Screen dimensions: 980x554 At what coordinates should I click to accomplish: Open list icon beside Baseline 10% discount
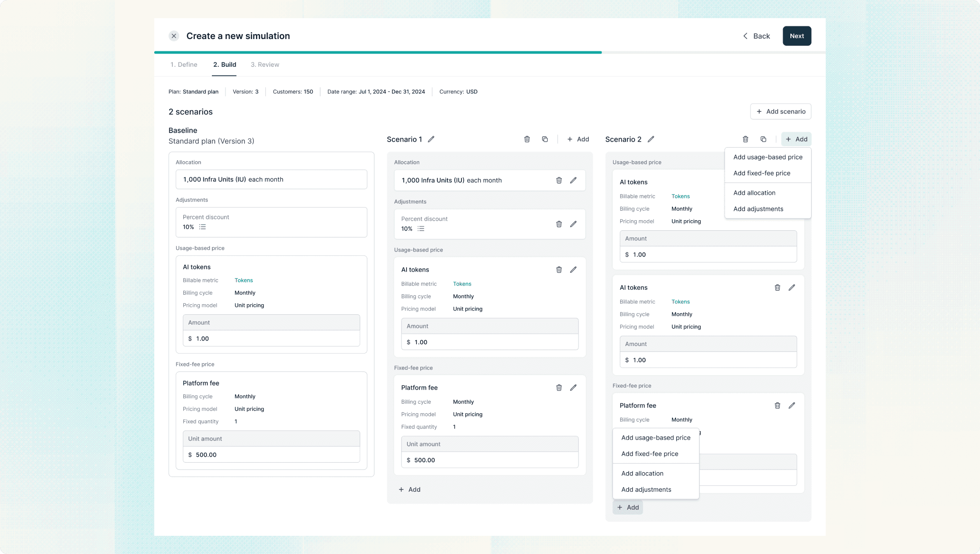[x=202, y=227]
